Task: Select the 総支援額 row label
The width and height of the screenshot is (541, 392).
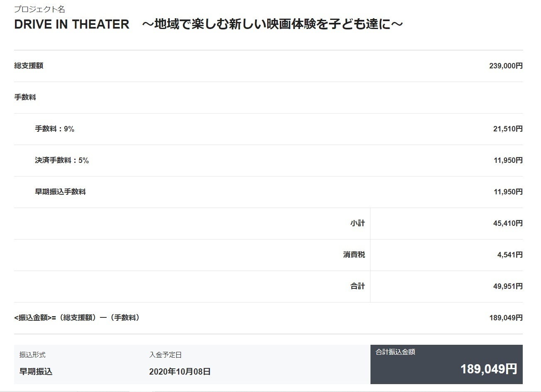Action: click(29, 66)
